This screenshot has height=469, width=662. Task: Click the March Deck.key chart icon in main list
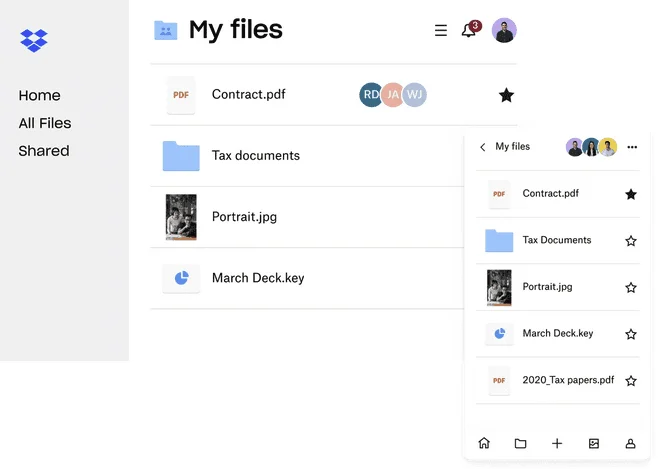point(181,278)
